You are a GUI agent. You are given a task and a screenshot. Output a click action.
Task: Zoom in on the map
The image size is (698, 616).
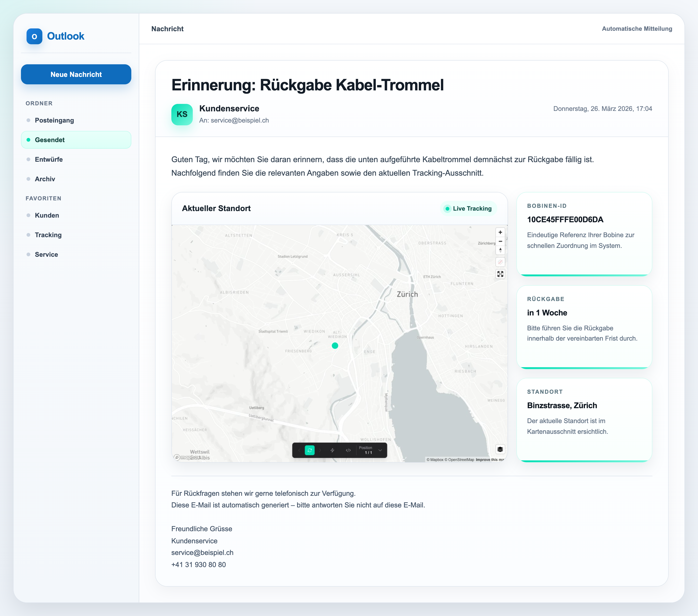click(500, 232)
